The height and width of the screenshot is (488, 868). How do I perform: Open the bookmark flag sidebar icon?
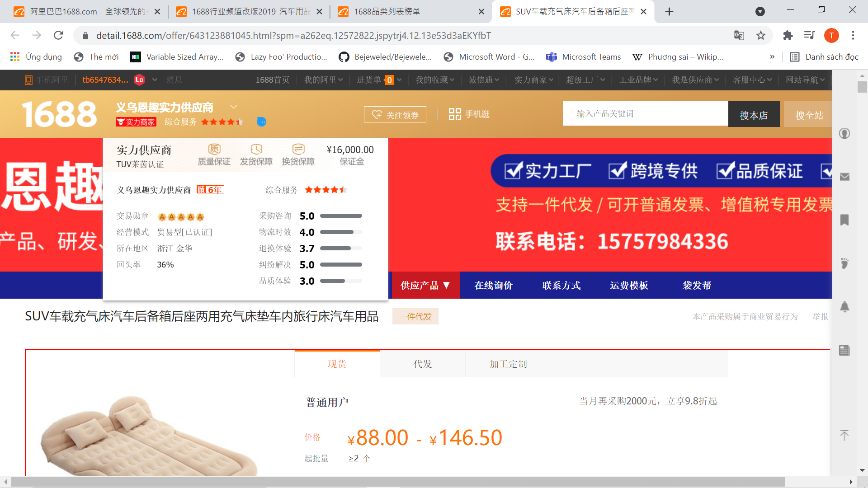(x=844, y=220)
